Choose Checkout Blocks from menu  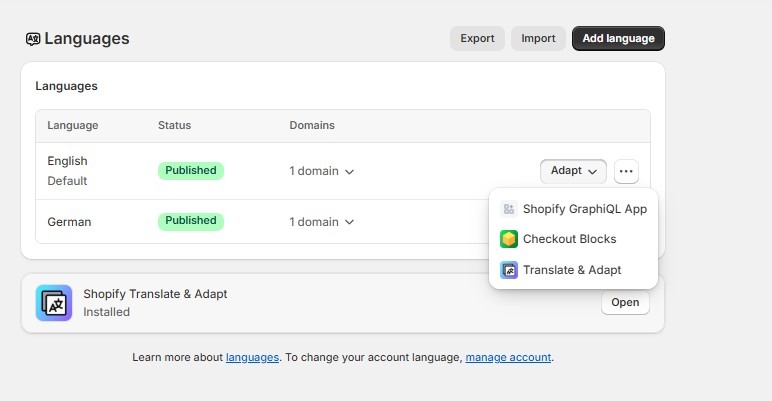(573, 239)
